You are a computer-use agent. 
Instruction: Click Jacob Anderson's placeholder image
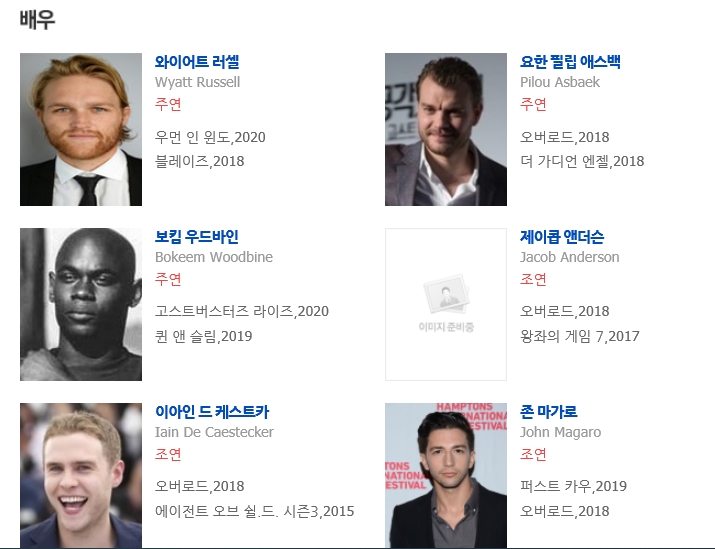click(446, 304)
